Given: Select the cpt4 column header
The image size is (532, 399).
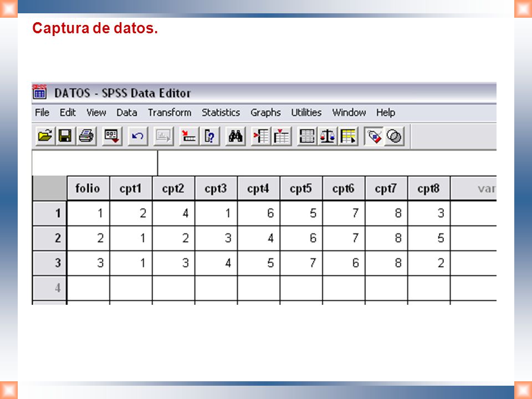Looking at the screenshot, I should [x=259, y=188].
